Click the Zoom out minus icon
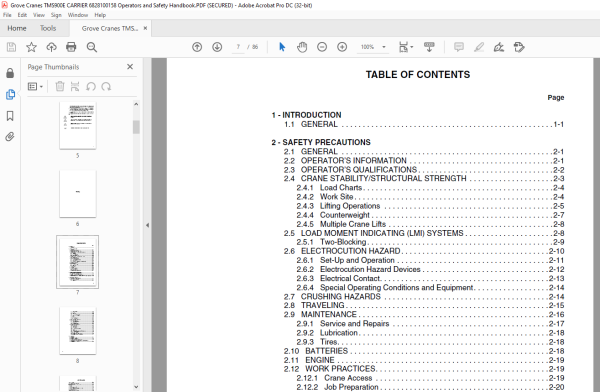The image size is (600, 392). (x=322, y=47)
